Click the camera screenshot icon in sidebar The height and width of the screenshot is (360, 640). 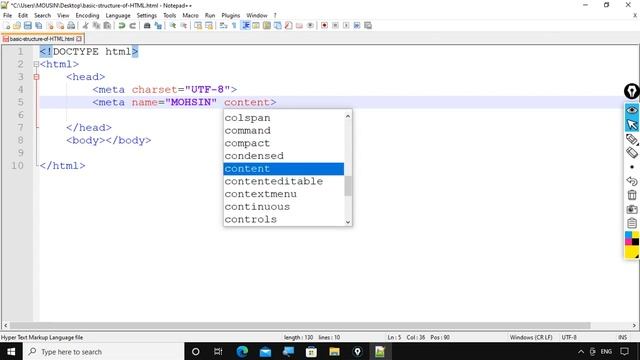click(x=632, y=209)
